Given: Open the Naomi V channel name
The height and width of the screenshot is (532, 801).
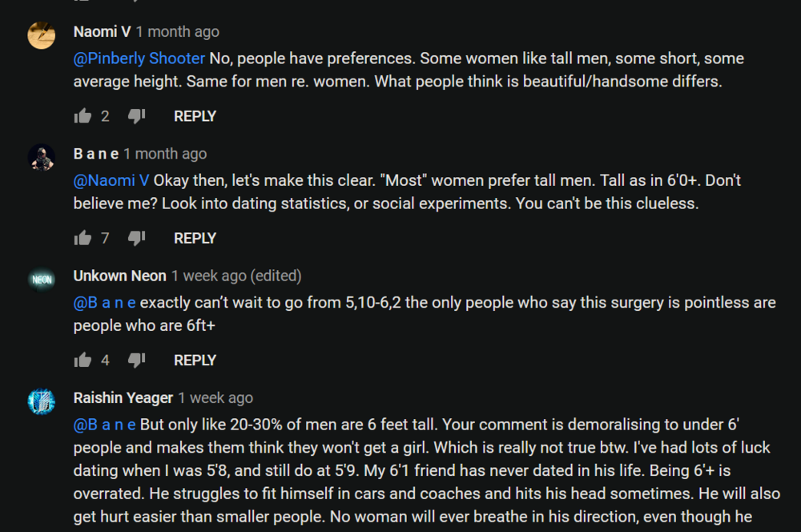Looking at the screenshot, I should point(102,32).
